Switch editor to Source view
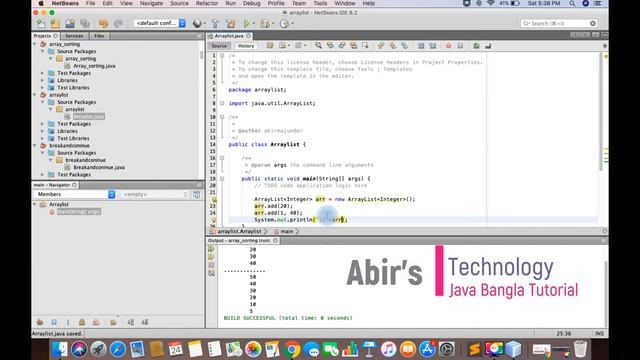The image size is (640, 360). 219,46
